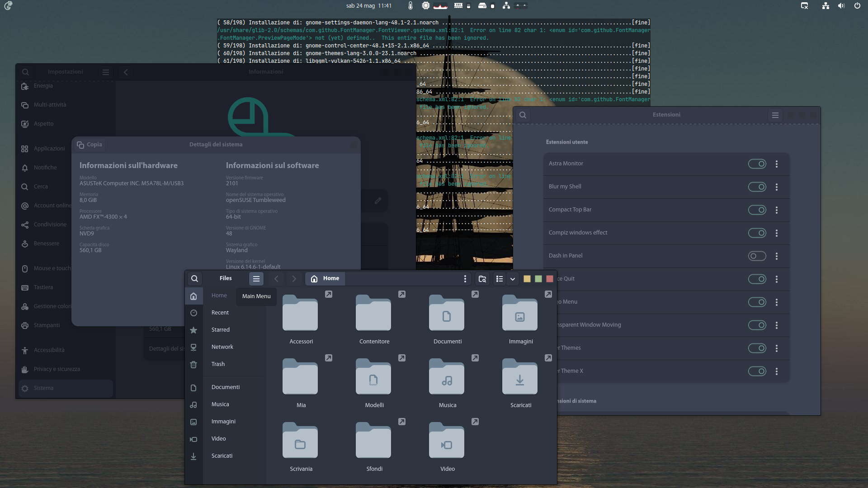Open the volume speaker icon in system tray
The height and width of the screenshot is (488, 868).
tap(841, 6)
